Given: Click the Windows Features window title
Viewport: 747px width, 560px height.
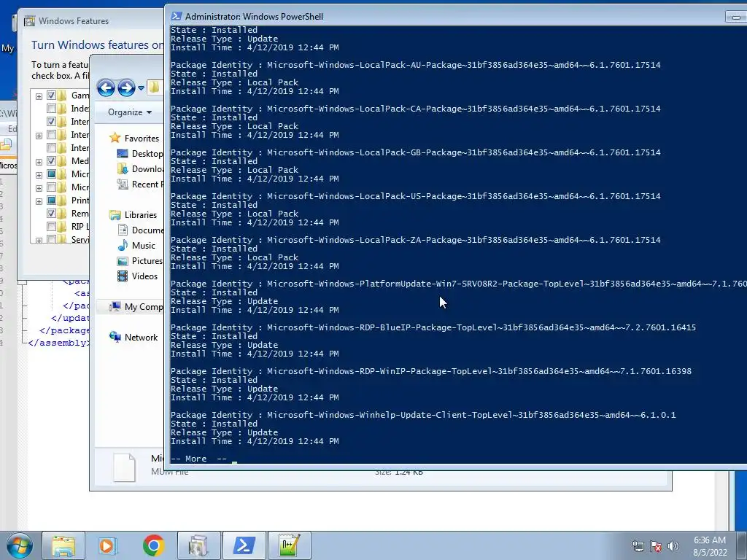Looking at the screenshot, I should pos(74,21).
